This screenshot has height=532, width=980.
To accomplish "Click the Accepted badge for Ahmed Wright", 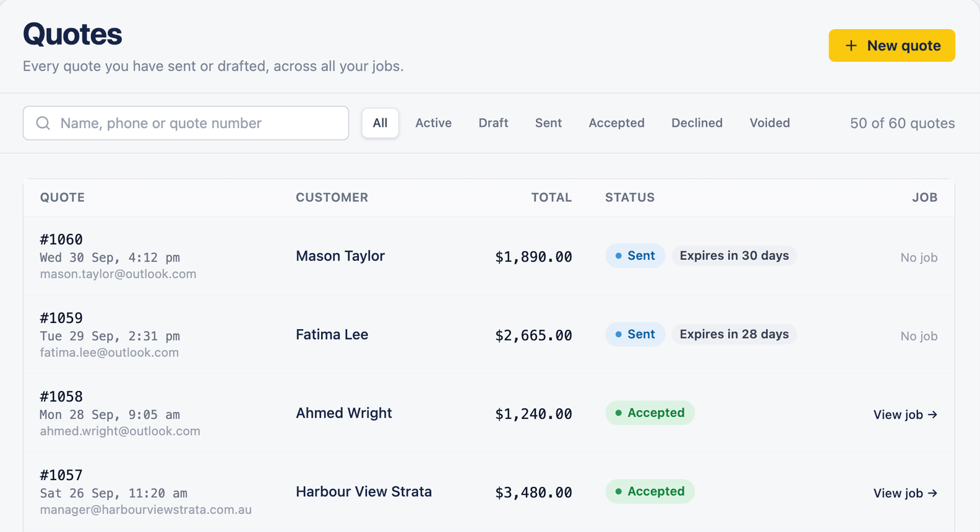I will [x=650, y=413].
